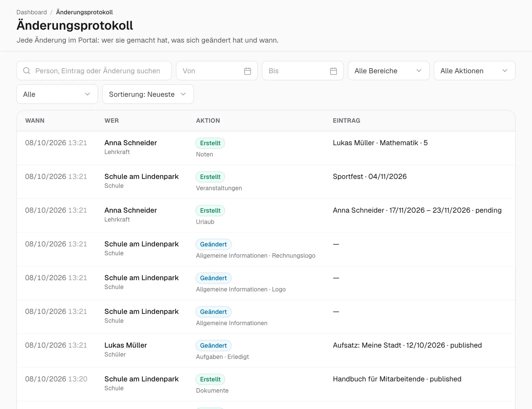The image size is (532, 409).
Task: Click Allgemeine Informationen · Rechnungslogo text
Action: [256, 256]
